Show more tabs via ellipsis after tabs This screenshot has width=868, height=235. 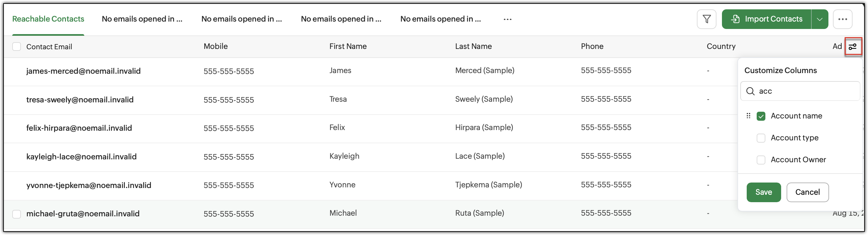click(x=507, y=19)
